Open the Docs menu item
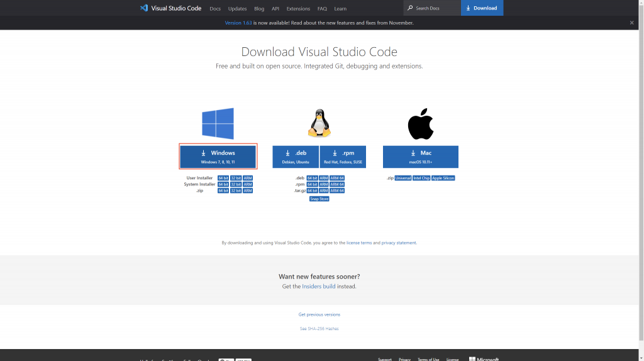Viewport: 644px width, 361px height. pyautogui.click(x=215, y=9)
